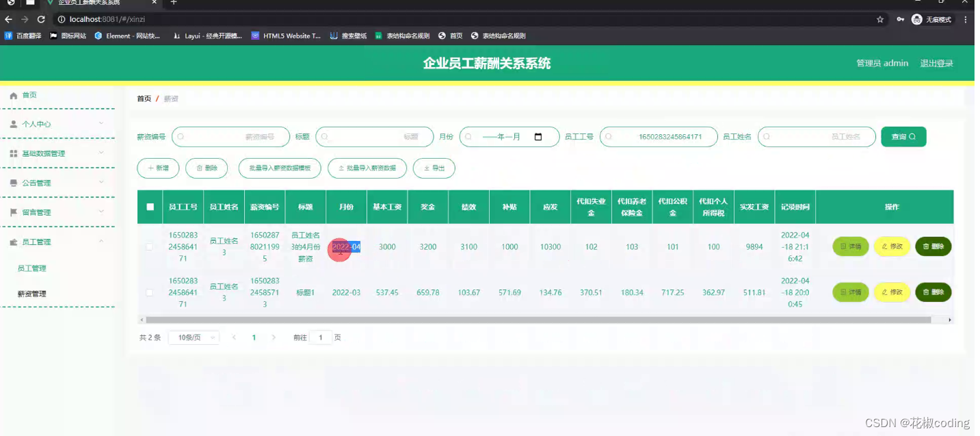Viewport: 980px width, 436px height.
Task: Click the 实发工资 value 9894
Action: (x=754, y=247)
